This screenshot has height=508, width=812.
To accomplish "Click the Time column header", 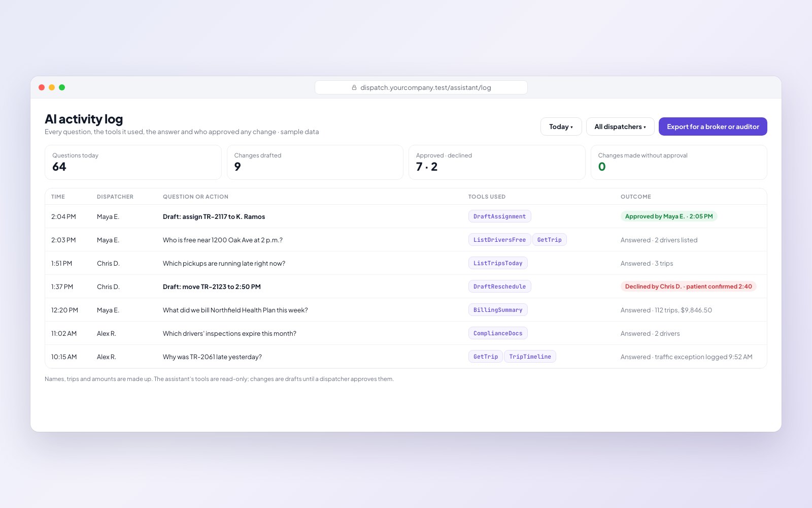I will [x=58, y=197].
